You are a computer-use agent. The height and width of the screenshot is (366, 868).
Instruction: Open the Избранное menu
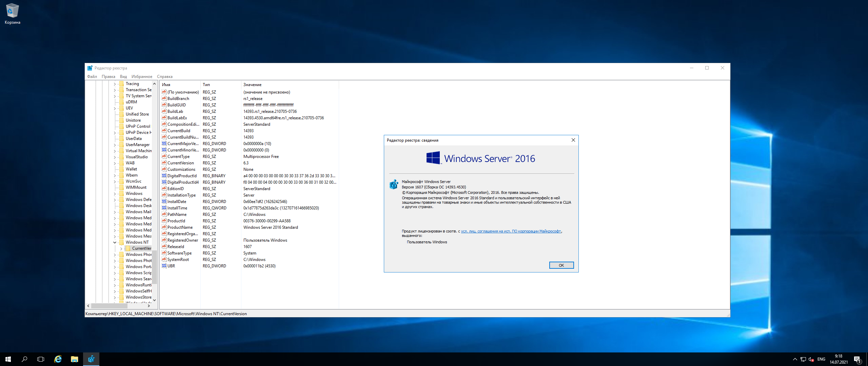[x=142, y=77]
